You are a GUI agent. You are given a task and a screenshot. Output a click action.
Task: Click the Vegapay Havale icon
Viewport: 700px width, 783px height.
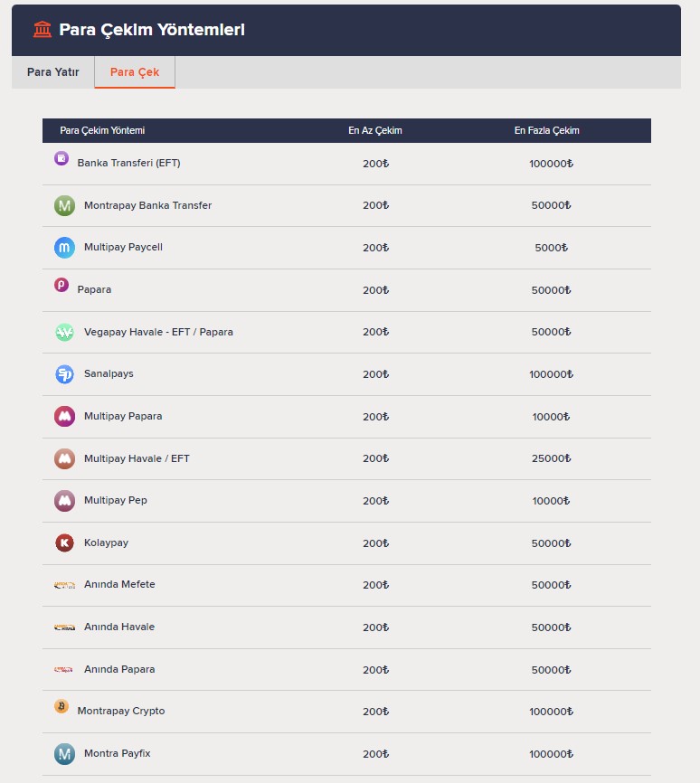64,332
